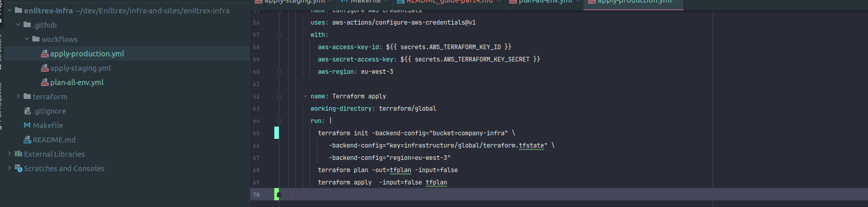Expand Scratches and Consoles node
This screenshot has height=207, width=868.
tap(9, 168)
